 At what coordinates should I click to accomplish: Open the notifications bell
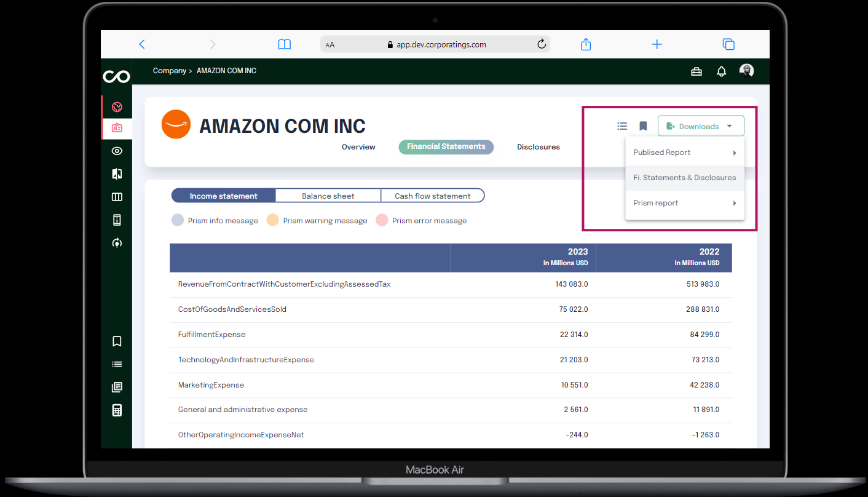(722, 71)
